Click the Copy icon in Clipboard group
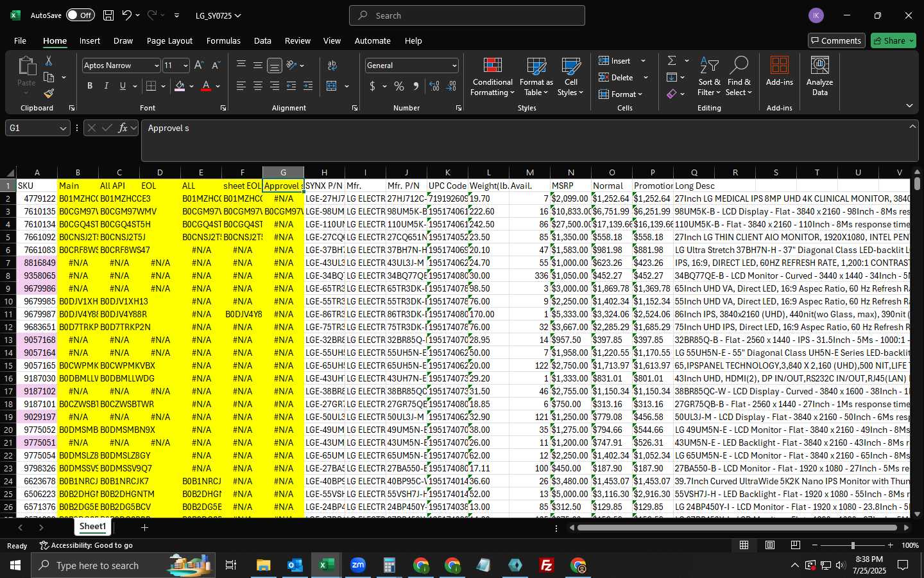The height and width of the screenshot is (578, 924). pyautogui.click(x=49, y=77)
